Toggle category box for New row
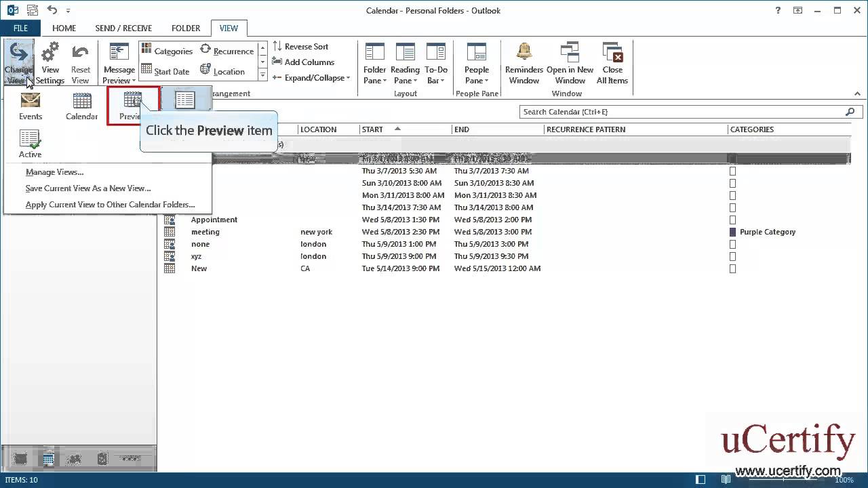The height and width of the screenshot is (488, 868). click(x=732, y=268)
